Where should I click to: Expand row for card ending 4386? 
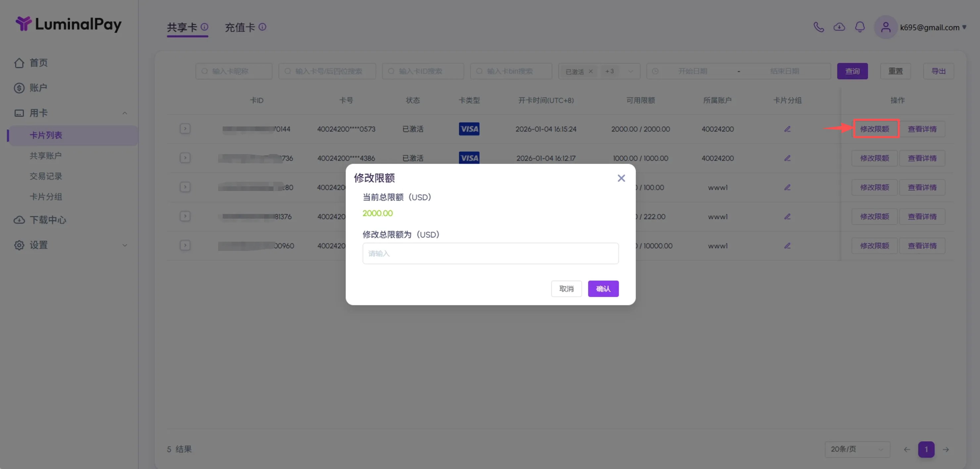tap(185, 158)
